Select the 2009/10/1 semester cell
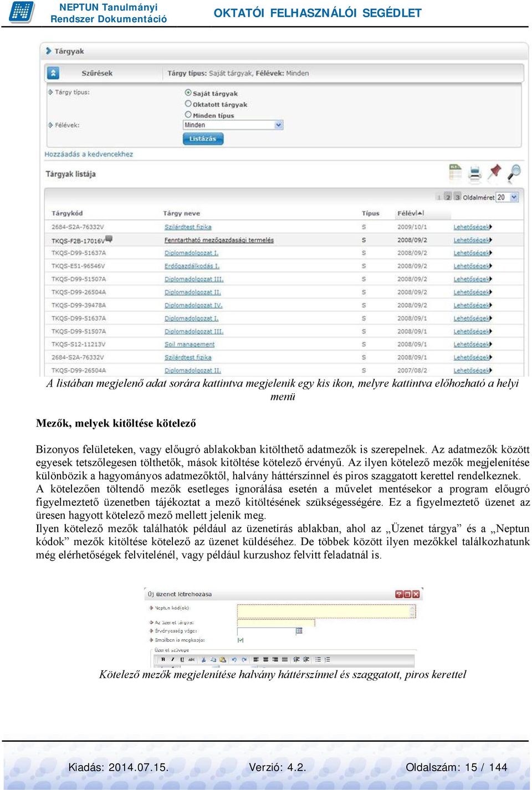The height and width of the screenshot is (790, 532). pos(412,227)
